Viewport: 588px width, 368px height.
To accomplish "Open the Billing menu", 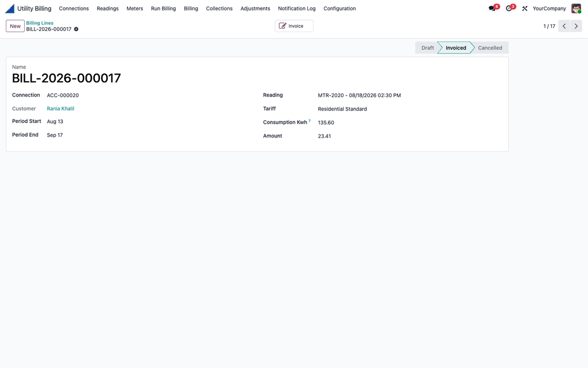I will point(191,8).
